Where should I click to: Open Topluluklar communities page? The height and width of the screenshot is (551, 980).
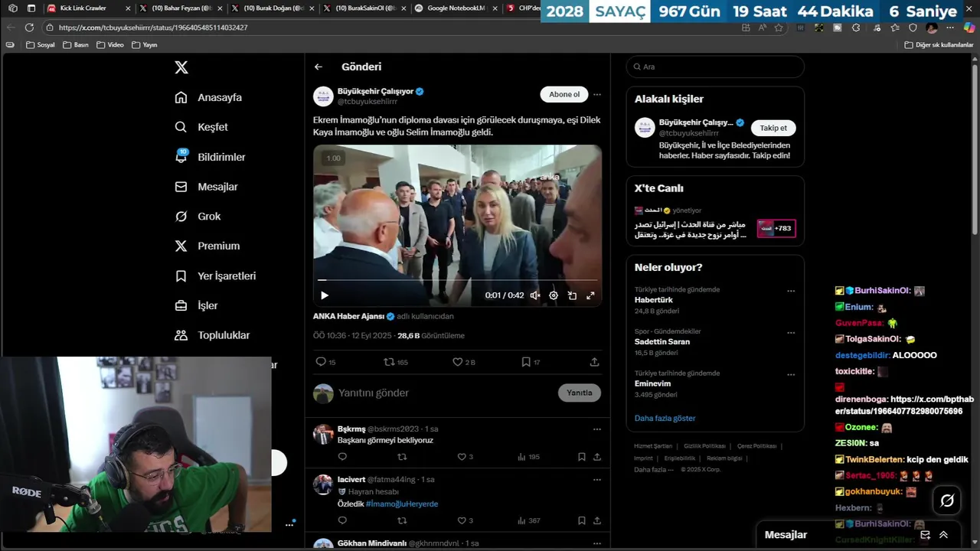tap(212, 335)
